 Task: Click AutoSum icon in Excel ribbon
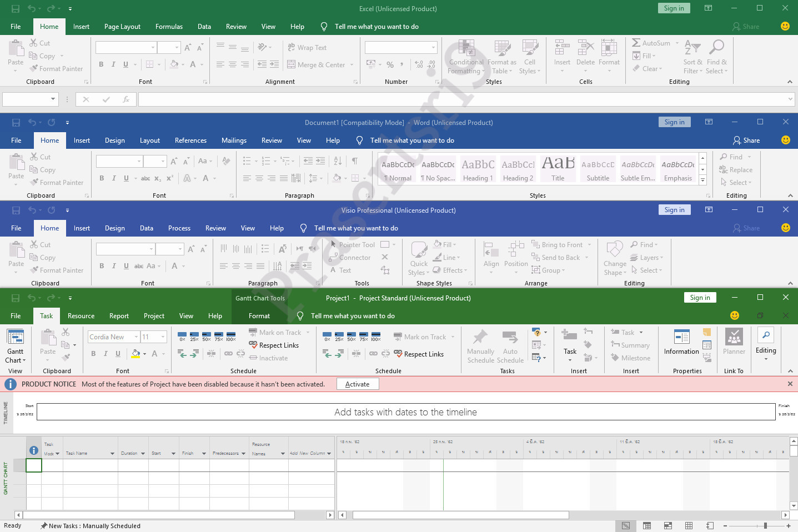(636, 43)
